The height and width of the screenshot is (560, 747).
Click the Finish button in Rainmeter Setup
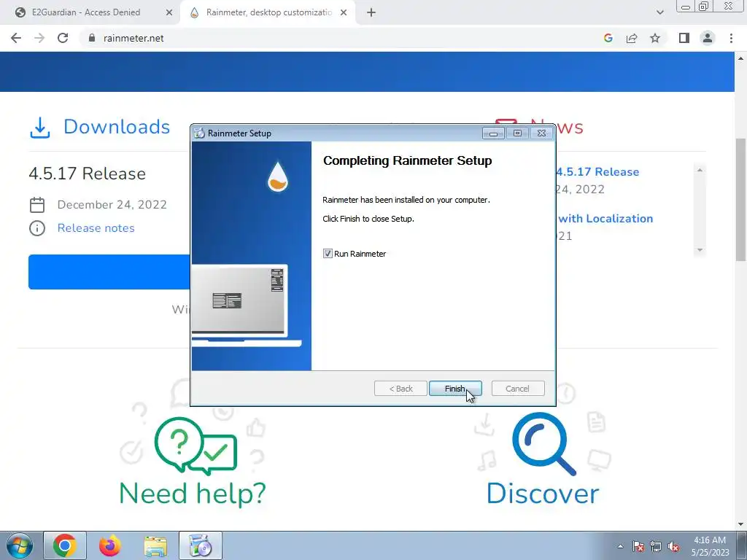click(x=455, y=389)
